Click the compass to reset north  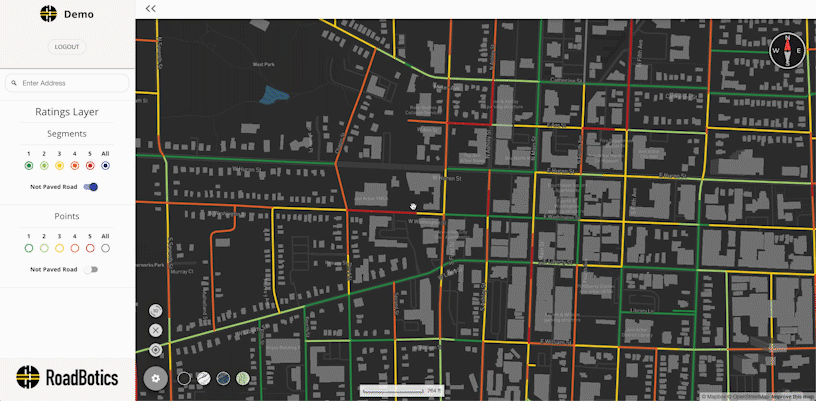click(x=786, y=48)
